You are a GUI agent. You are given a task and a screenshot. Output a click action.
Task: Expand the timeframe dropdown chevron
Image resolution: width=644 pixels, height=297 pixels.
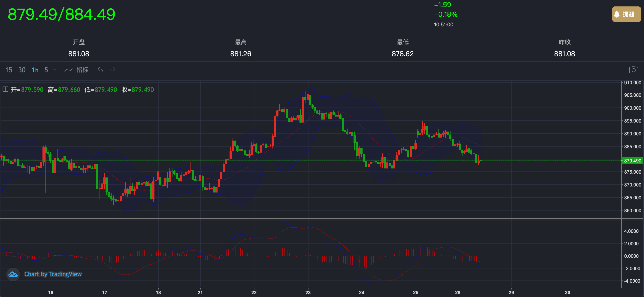(x=55, y=70)
